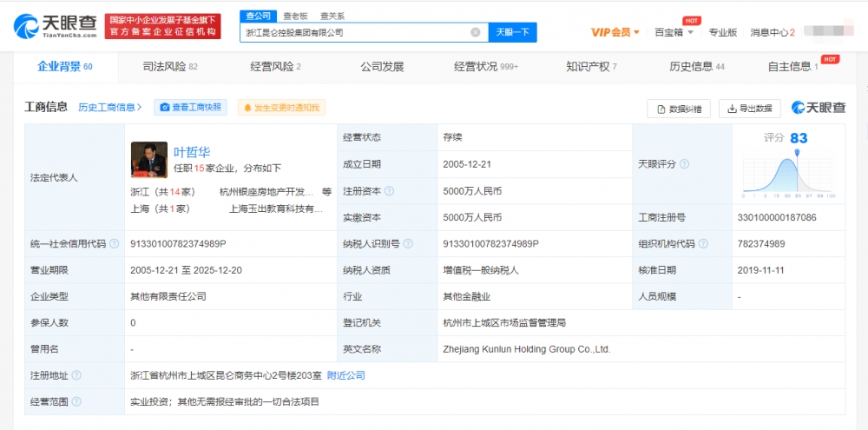This screenshot has width=868, height=430.
Task: Click 核准日期 value 2019-11-11
Action: pos(762,270)
